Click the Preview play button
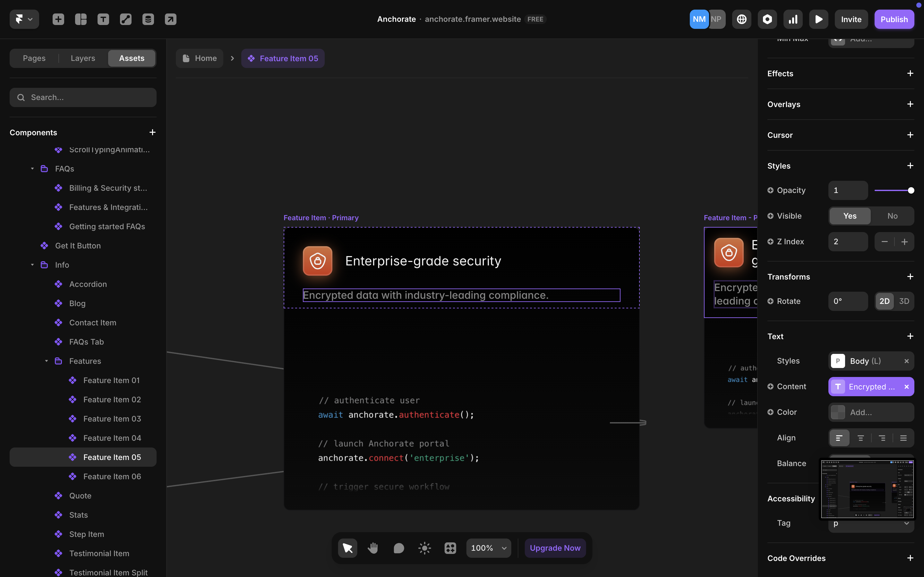Image resolution: width=924 pixels, height=577 pixels. [818, 19]
